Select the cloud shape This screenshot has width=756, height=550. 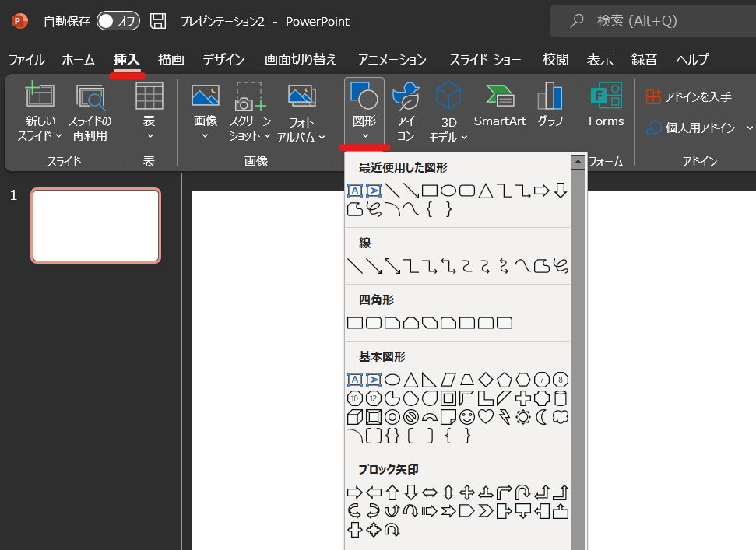(561, 417)
